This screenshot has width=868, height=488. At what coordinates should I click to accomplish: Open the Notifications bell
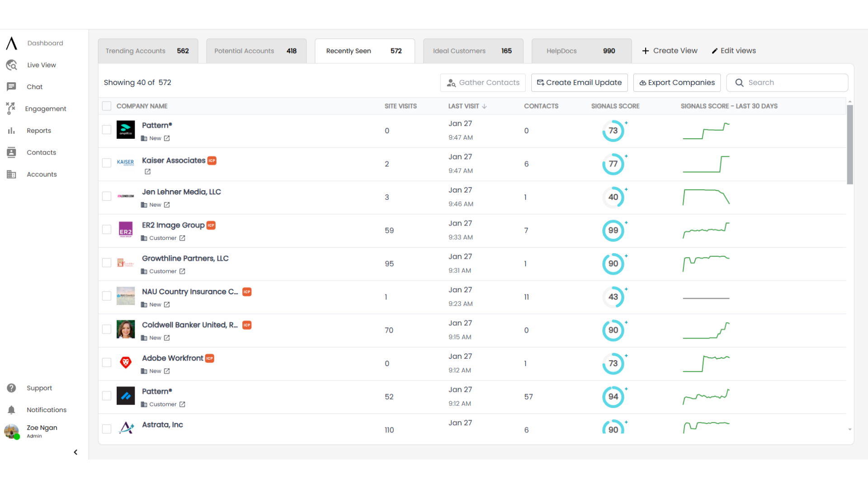pyautogui.click(x=11, y=410)
